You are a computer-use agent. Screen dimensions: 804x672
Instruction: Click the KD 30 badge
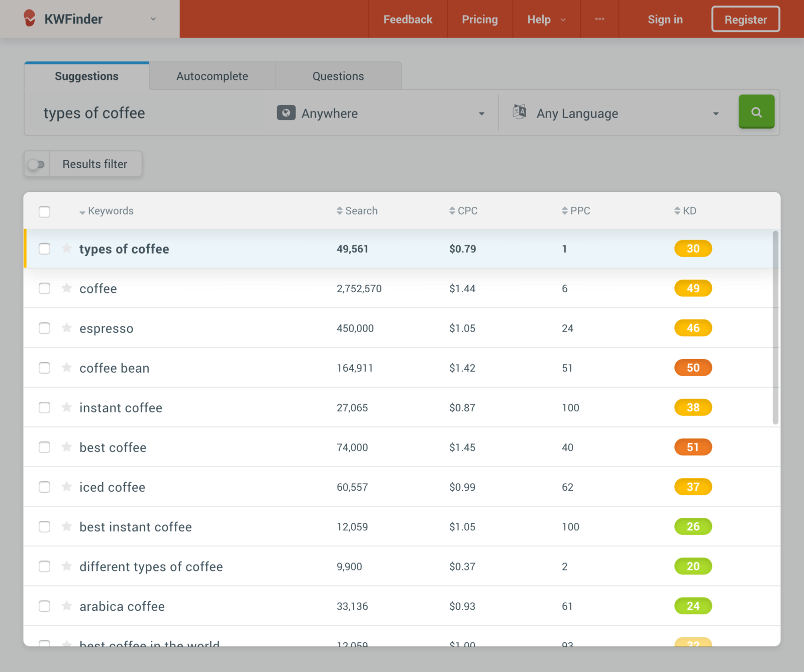point(693,249)
